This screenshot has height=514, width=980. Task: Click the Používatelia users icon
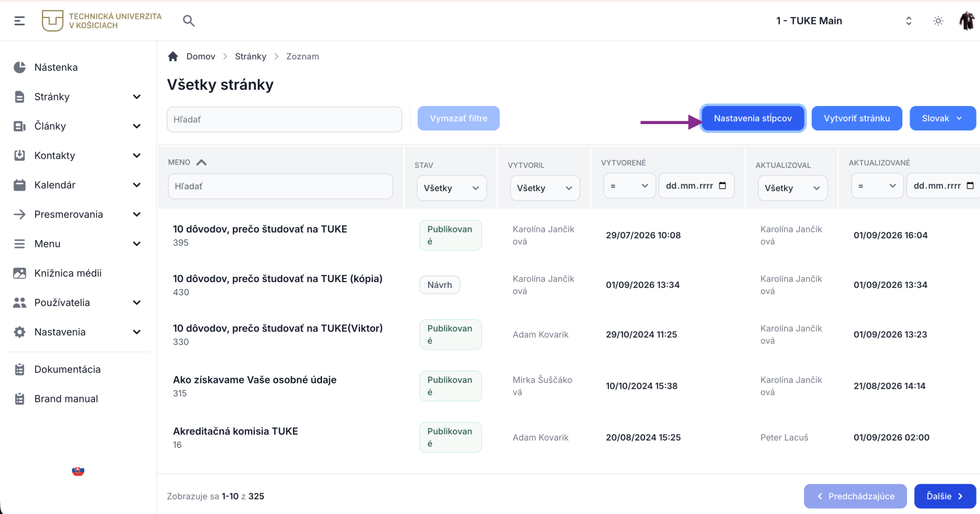pos(20,302)
